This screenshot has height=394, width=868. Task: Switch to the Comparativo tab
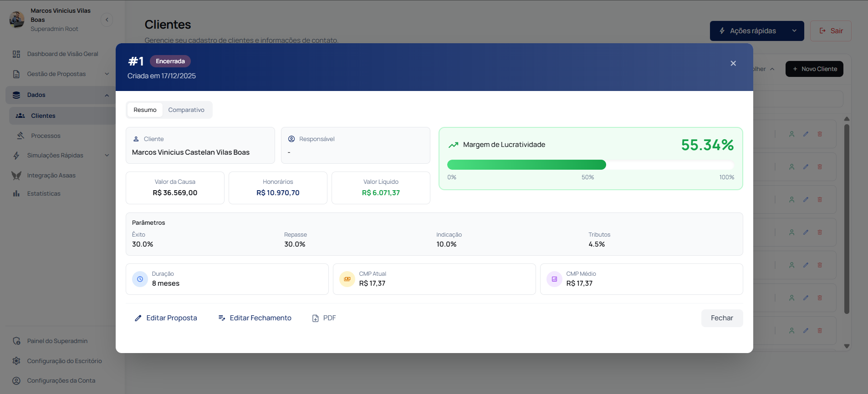click(x=186, y=110)
